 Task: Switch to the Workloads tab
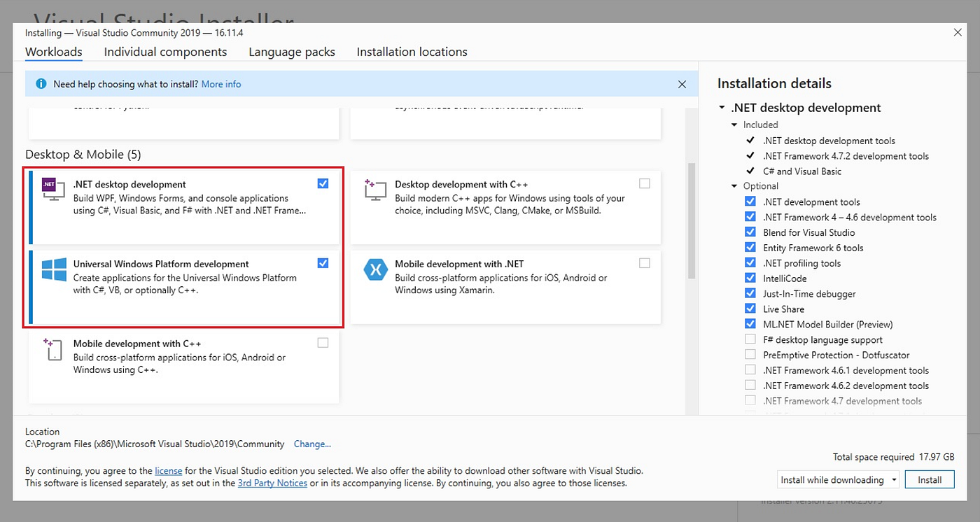(54, 52)
